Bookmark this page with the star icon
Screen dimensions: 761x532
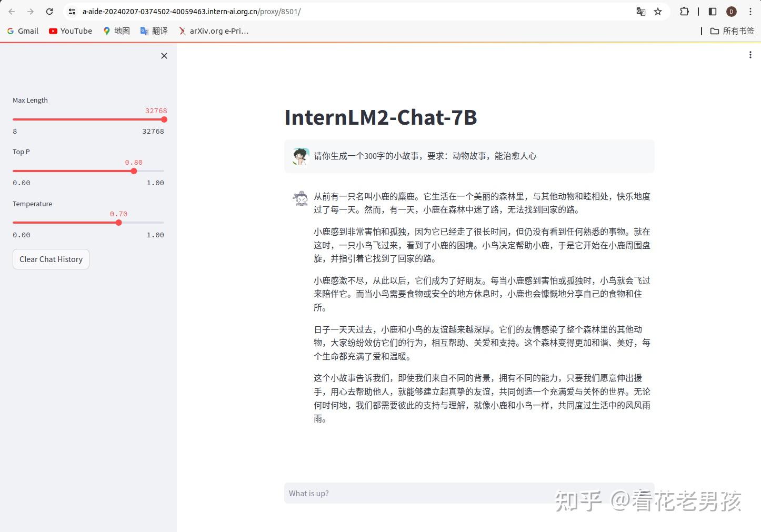tap(658, 11)
